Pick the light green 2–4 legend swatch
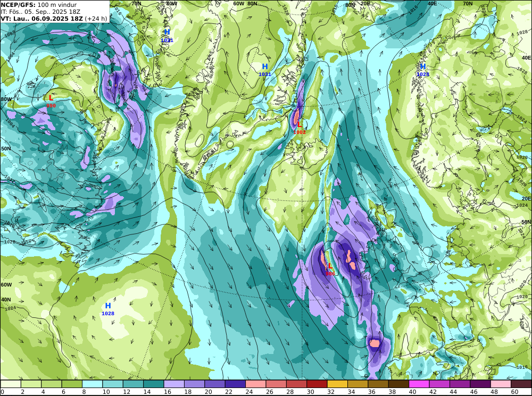Image resolution: width=532 pixels, height=396 pixels. click(x=31, y=384)
